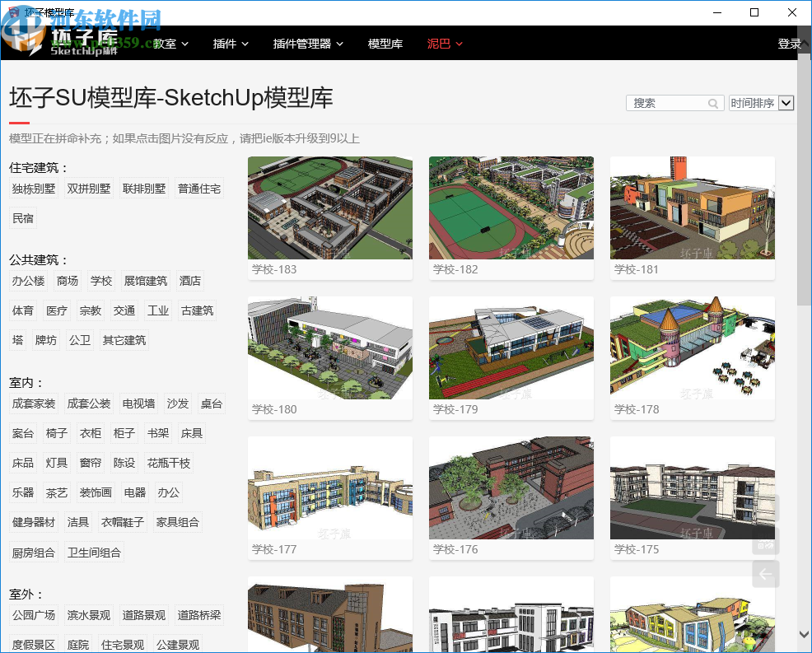The height and width of the screenshot is (653, 812).
Task: Choose the 装饰画 tag
Action: coord(96,492)
